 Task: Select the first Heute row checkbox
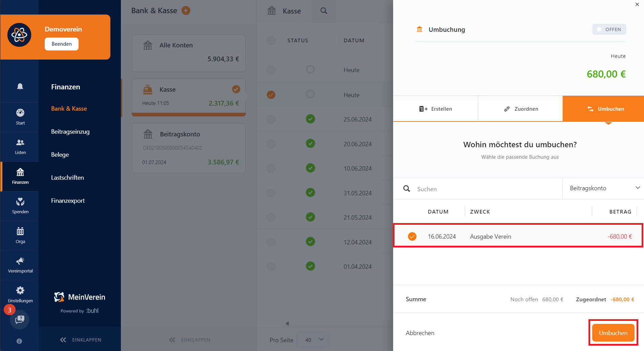click(x=271, y=70)
